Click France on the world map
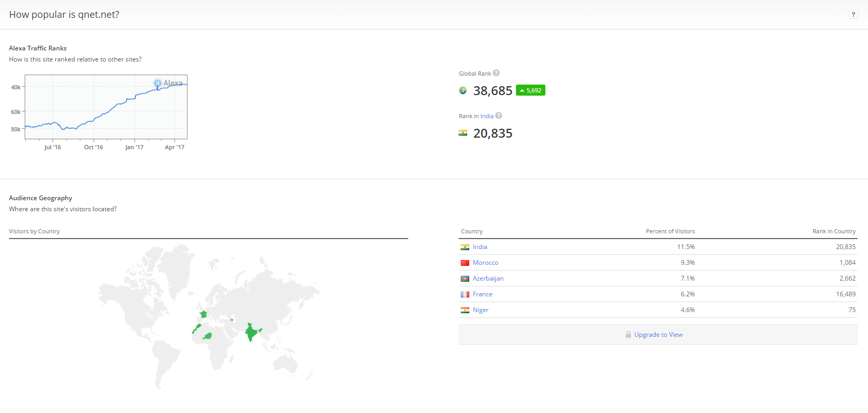The image size is (868, 413). click(203, 314)
